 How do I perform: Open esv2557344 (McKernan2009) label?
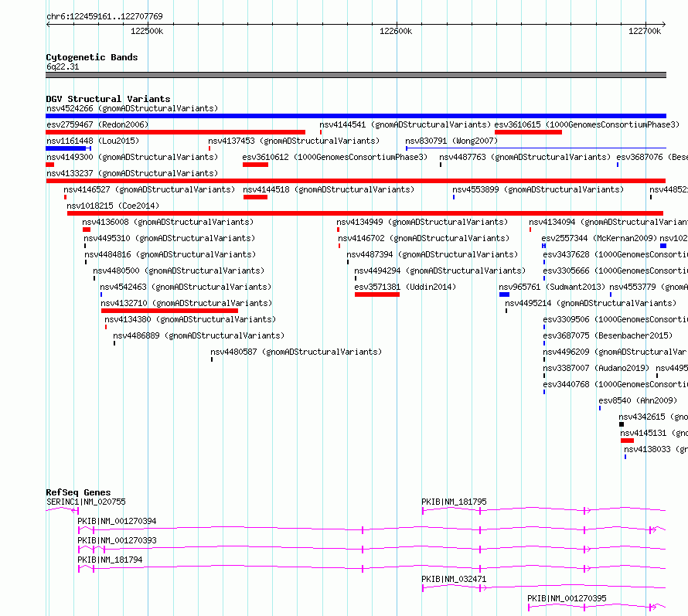[599, 238]
